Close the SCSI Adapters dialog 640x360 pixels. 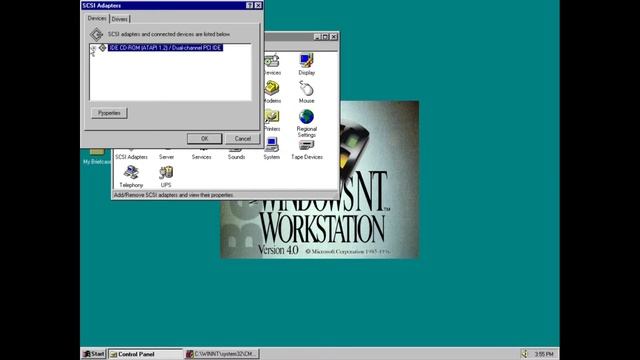[258, 5]
